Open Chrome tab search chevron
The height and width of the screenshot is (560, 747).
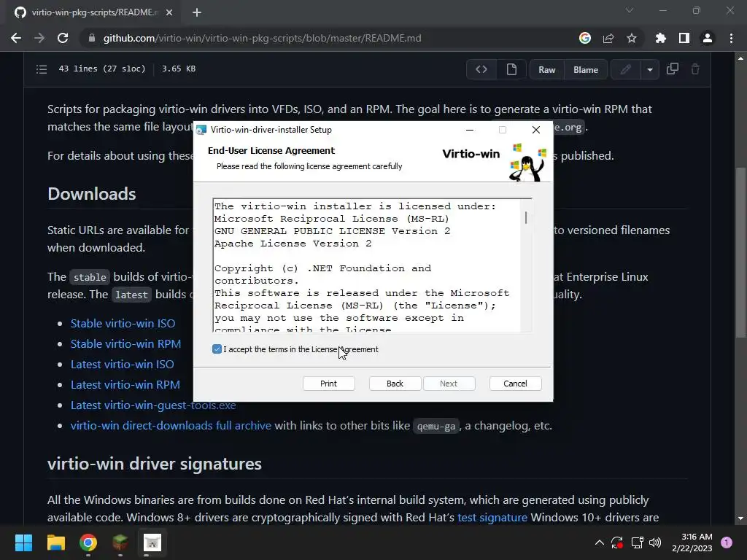630,10
